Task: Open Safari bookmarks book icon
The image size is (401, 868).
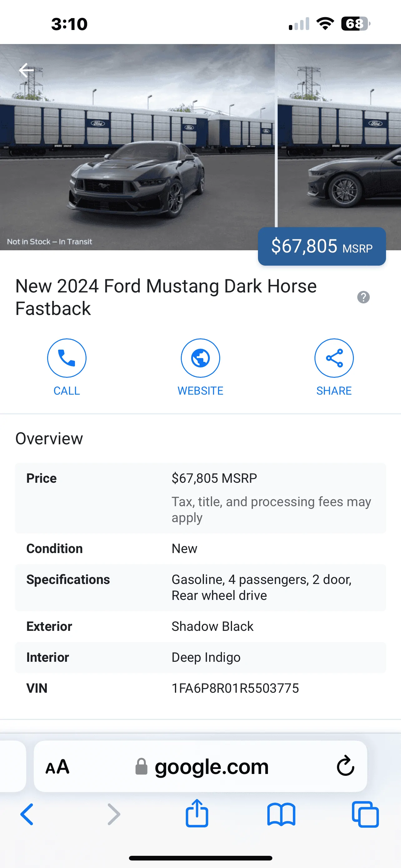Action: coord(281,815)
